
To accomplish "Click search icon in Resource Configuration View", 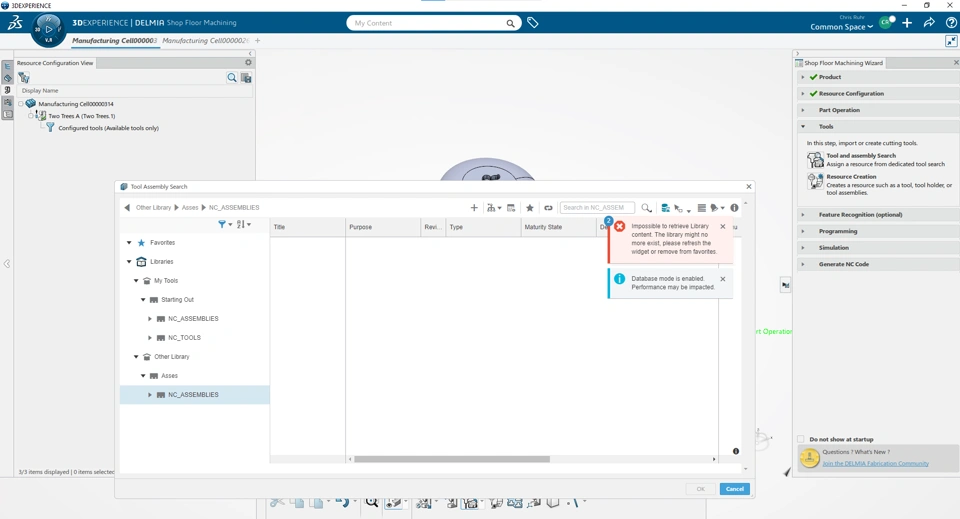I will pos(232,78).
